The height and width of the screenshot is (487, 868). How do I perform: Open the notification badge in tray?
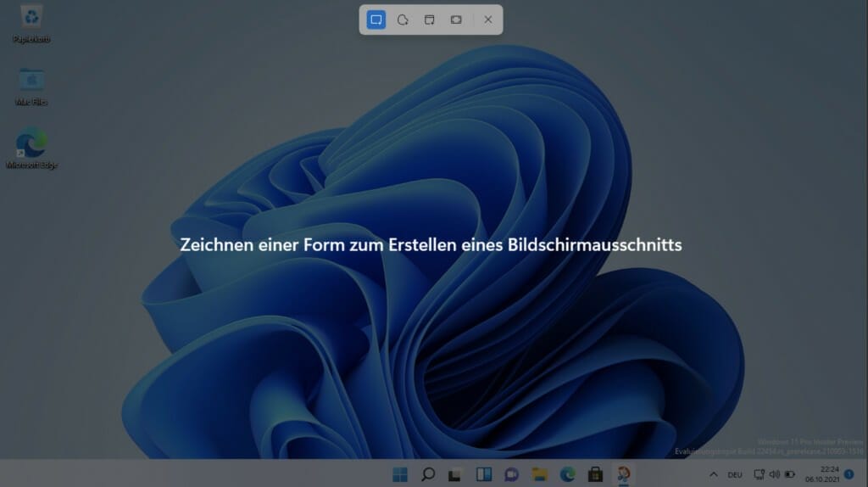pos(849,474)
